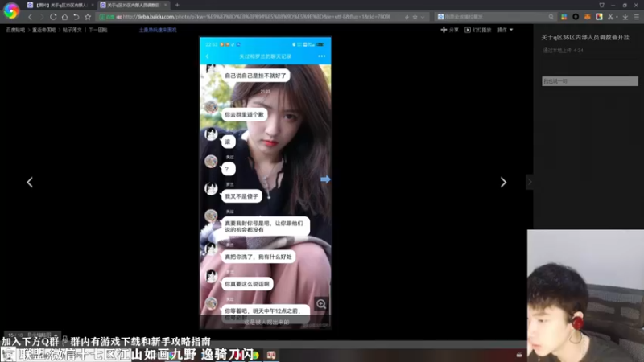The image size is (644, 362).
Task: Click the lightning speed-mode icon in address bar
Action: pyautogui.click(x=407, y=17)
